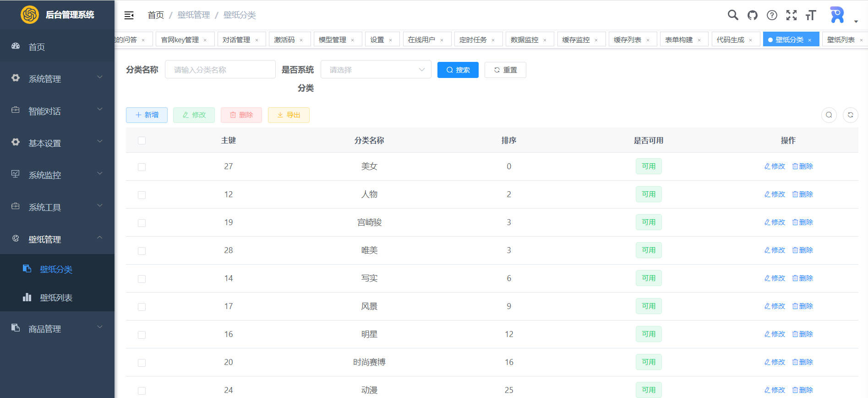Expand the 系统监控 sidebar menu

pos(57,175)
